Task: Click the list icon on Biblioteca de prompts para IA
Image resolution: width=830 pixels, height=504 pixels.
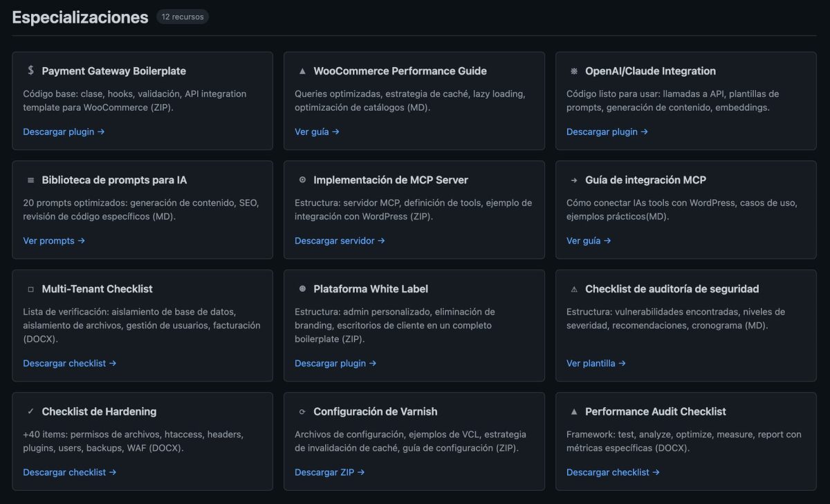Action: pos(30,180)
